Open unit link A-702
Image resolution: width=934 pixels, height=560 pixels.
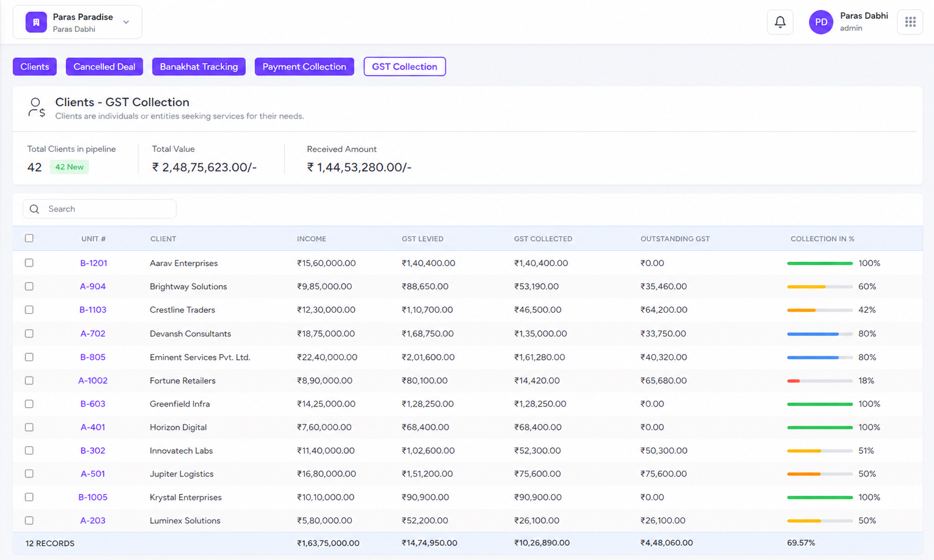coord(93,333)
